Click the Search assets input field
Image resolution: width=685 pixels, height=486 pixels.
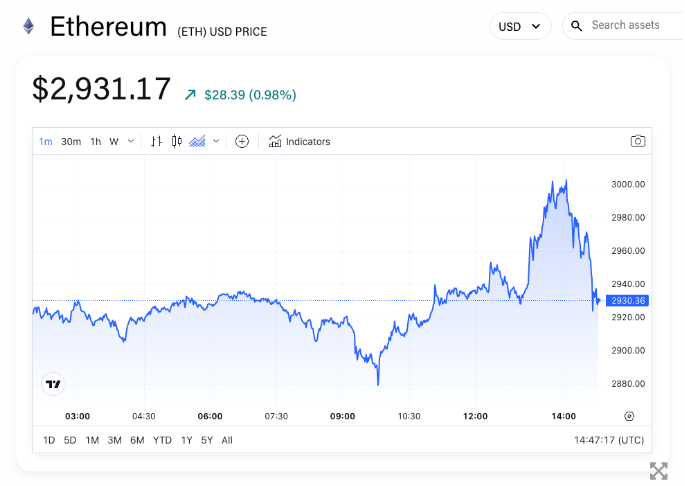[x=630, y=26]
